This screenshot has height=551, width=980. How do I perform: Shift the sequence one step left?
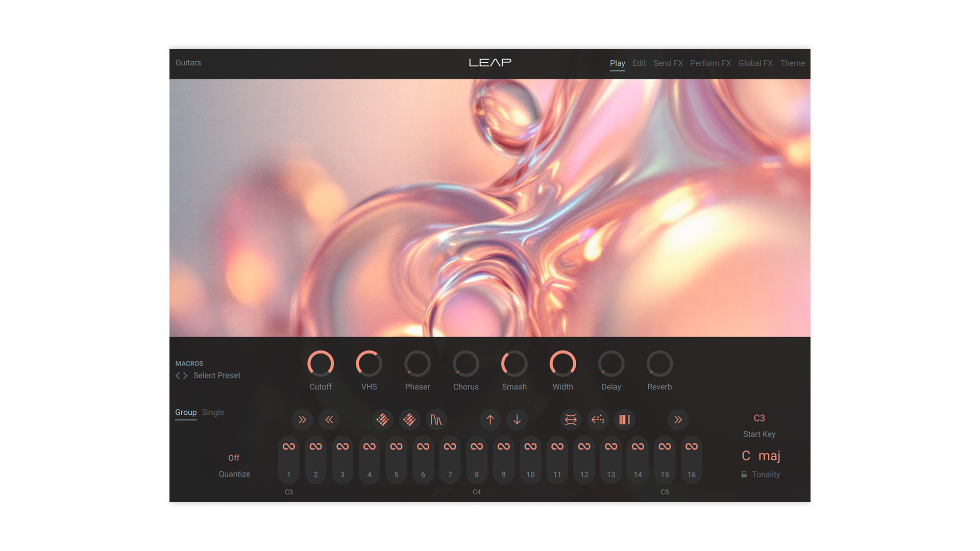329,419
